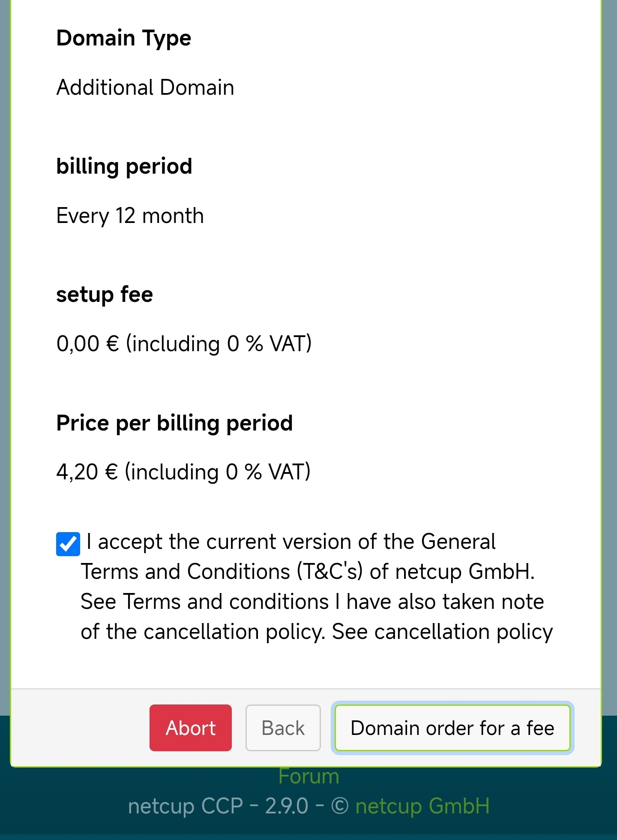Click the copyright symbol in the footer
Image resolution: width=617 pixels, height=840 pixels.
[x=340, y=806]
